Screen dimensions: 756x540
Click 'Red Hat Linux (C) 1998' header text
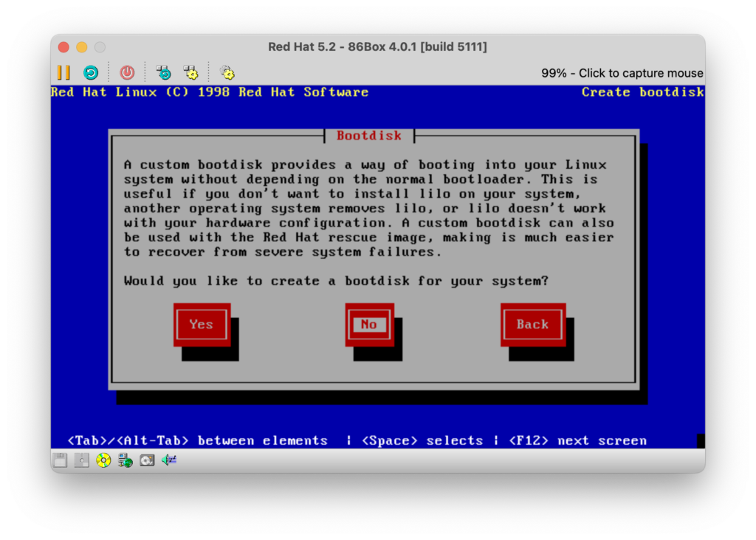(x=140, y=92)
